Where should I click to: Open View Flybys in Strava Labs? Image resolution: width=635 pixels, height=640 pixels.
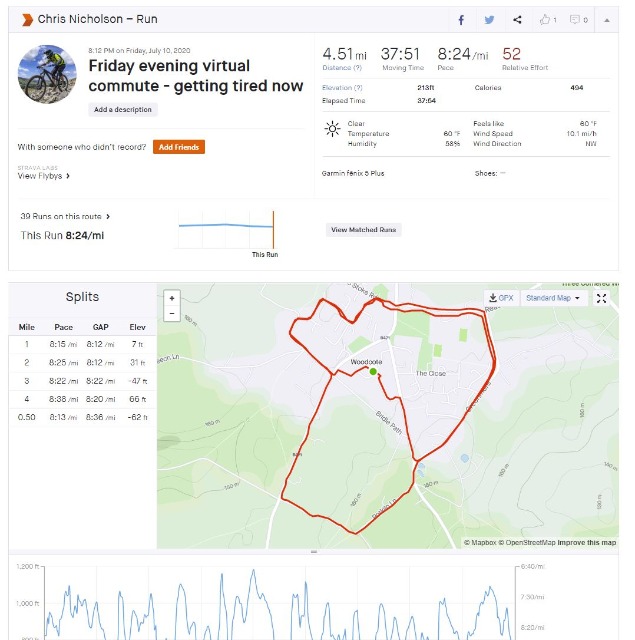pyautogui.click(x=43, y=176)
